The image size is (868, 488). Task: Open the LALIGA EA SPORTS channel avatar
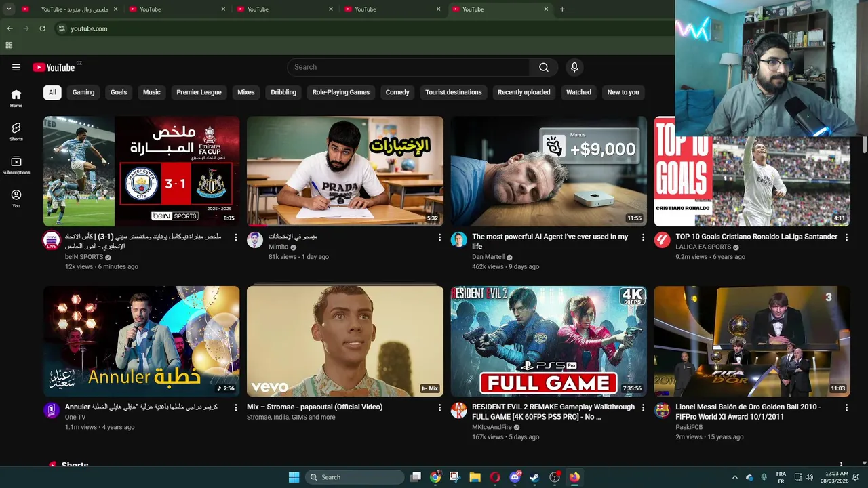pyautogui.click(x=662, y=240)
